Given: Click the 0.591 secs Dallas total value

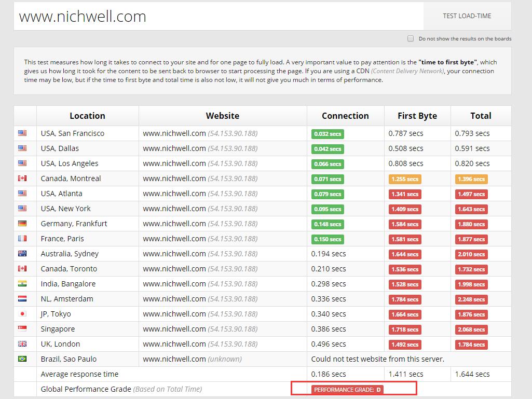Looking at the screenshot, I should [472, 148].
